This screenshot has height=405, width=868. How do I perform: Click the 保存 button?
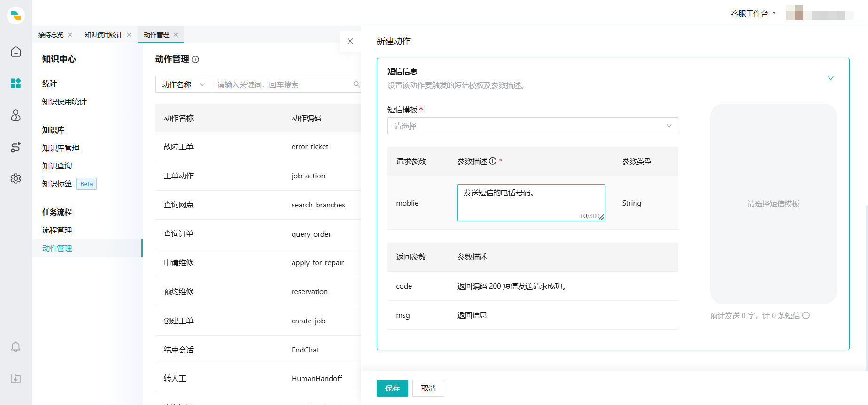tap(392, 388)
